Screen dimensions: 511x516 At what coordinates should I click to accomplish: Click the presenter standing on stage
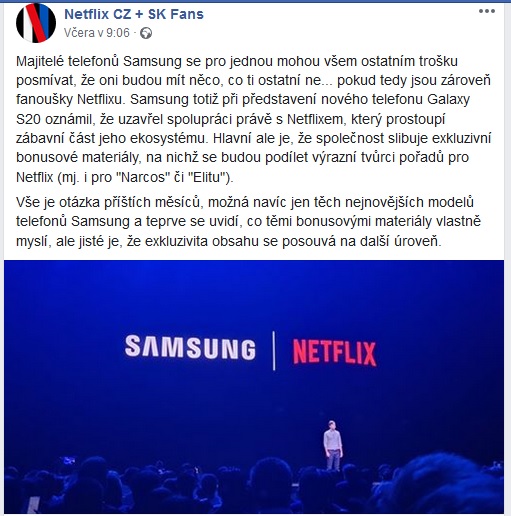click(332, 445)
